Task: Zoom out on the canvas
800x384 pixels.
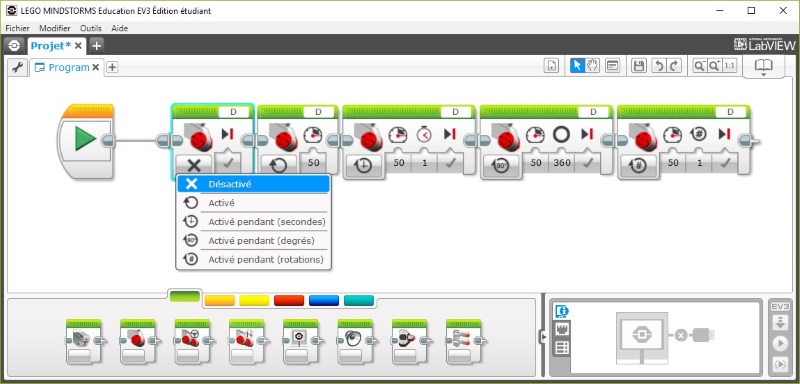Action: 699,66
